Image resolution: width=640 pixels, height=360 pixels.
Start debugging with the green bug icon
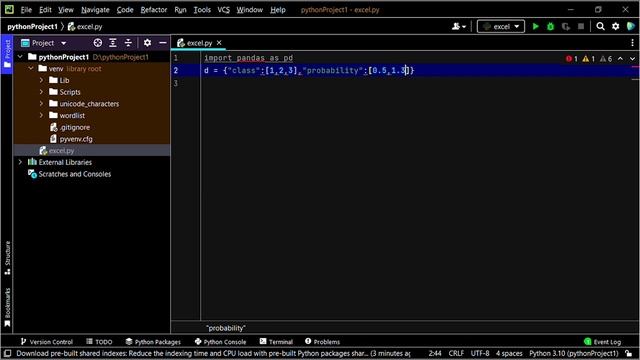click(550, 27)
